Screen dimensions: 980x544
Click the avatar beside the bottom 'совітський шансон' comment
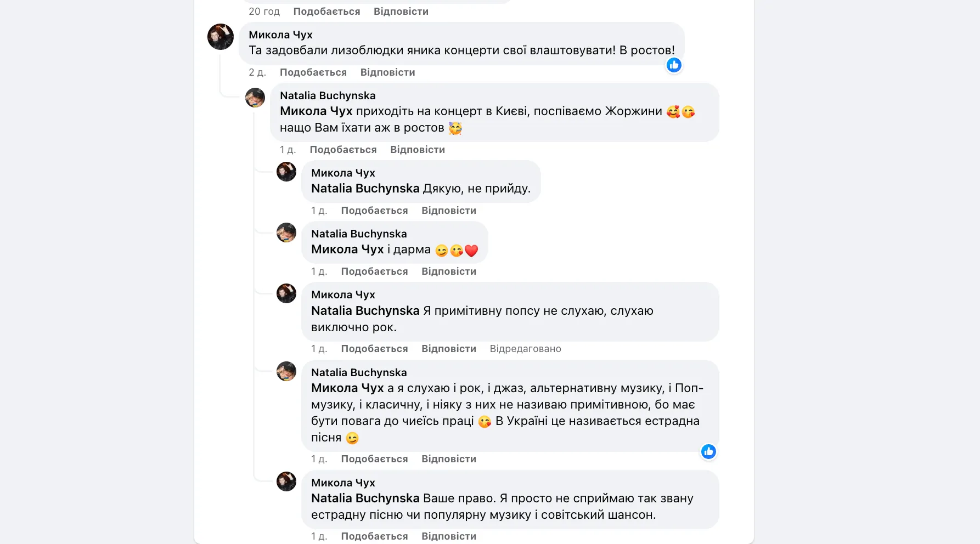286,481
